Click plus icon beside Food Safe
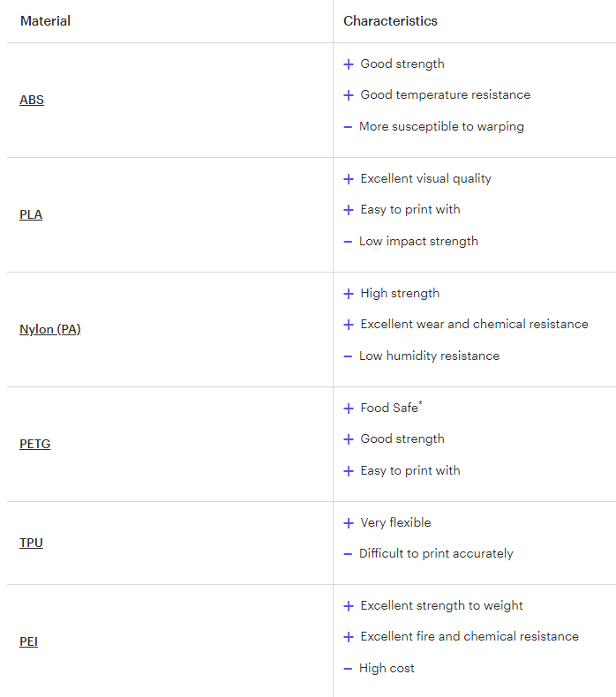 349,408
